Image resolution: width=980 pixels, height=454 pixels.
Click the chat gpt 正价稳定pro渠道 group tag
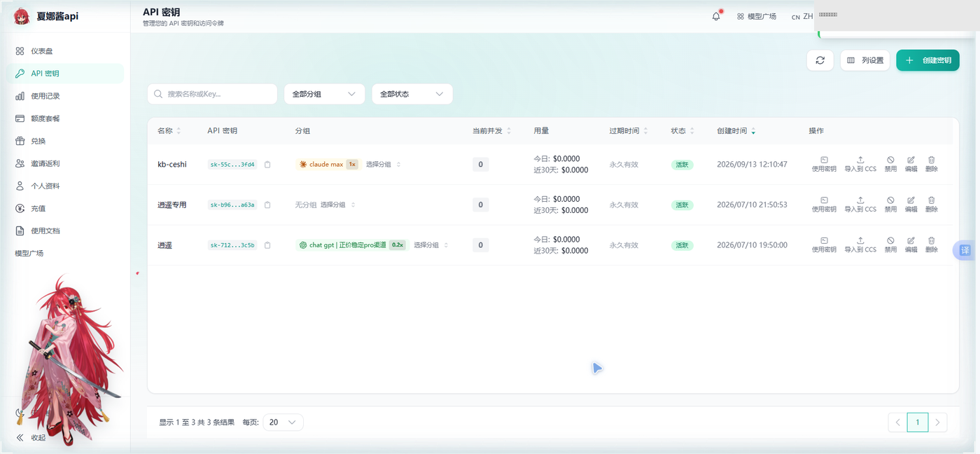point(352,245)
